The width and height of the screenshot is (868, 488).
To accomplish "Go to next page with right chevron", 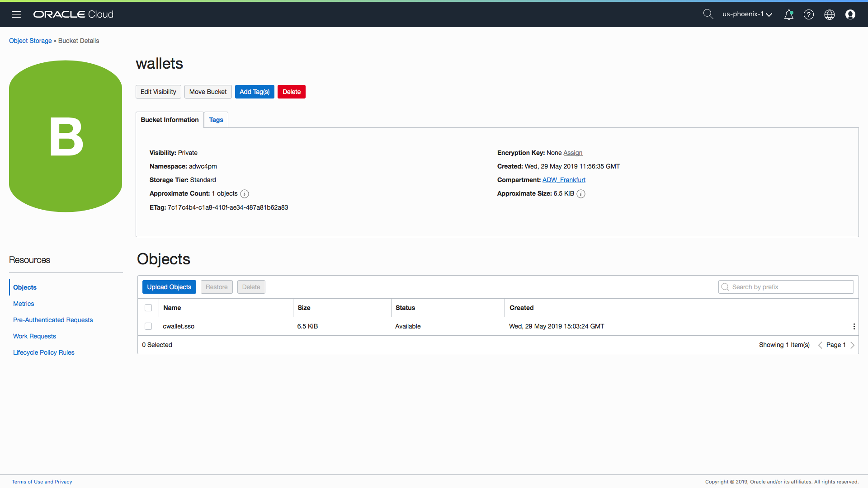I will click(852, 345).
